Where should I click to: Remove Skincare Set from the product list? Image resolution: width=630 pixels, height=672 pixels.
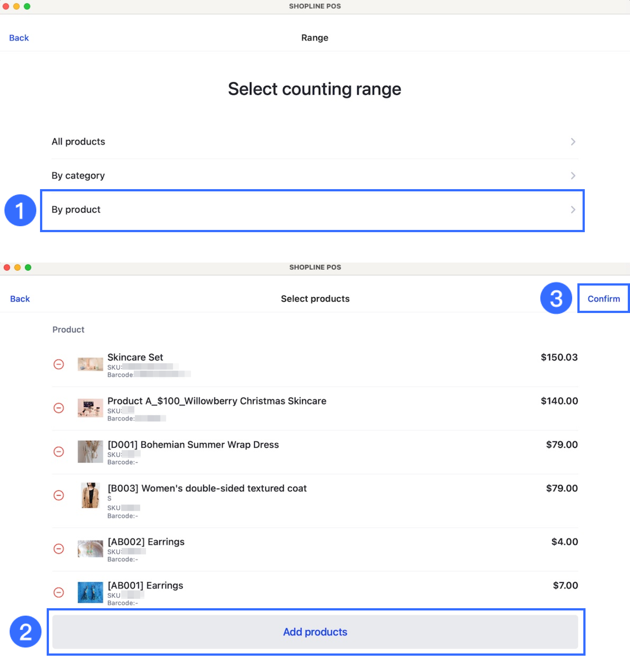pos(59,364)
